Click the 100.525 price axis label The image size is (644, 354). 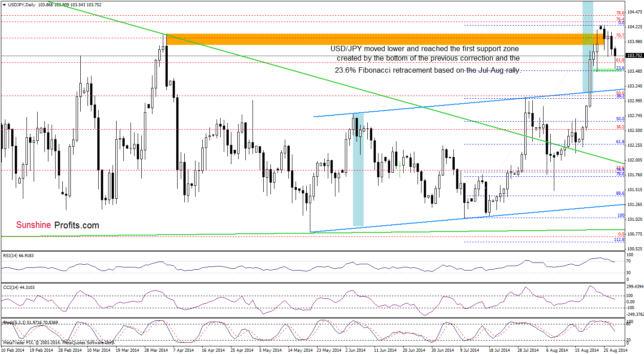pyautogui.click(x=634, y=249)
